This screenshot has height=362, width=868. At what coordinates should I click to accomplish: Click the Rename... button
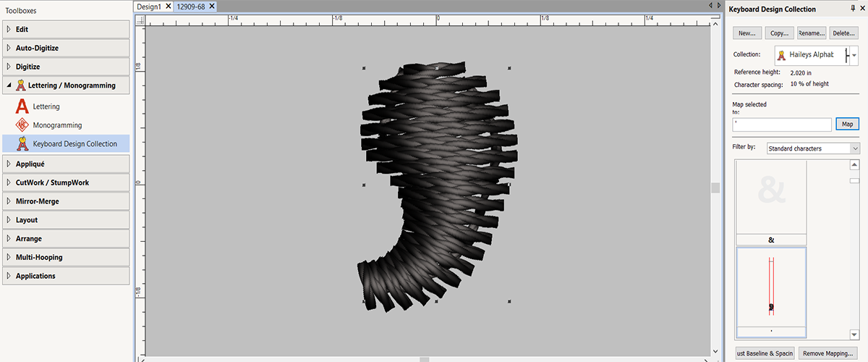click(x=811, y=33)
